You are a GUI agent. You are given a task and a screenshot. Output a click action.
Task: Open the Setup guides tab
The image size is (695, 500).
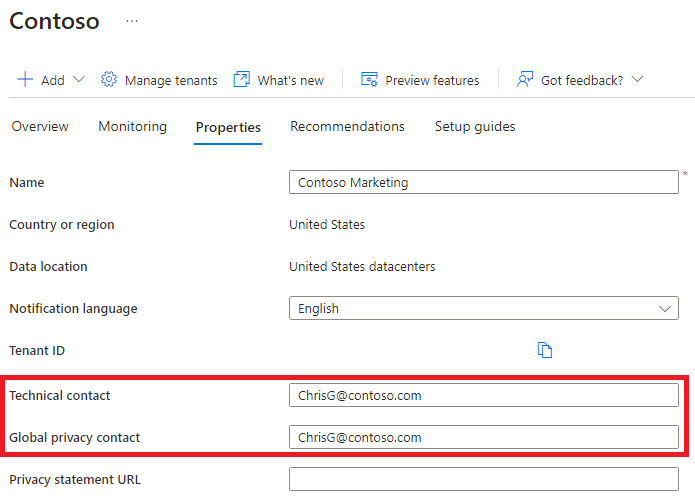click(475, 127)
